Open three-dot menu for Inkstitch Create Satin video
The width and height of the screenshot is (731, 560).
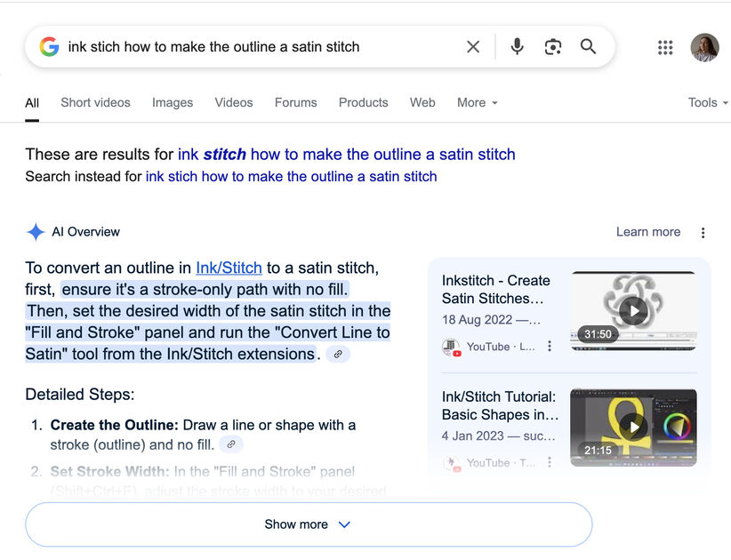coord(550,346)
